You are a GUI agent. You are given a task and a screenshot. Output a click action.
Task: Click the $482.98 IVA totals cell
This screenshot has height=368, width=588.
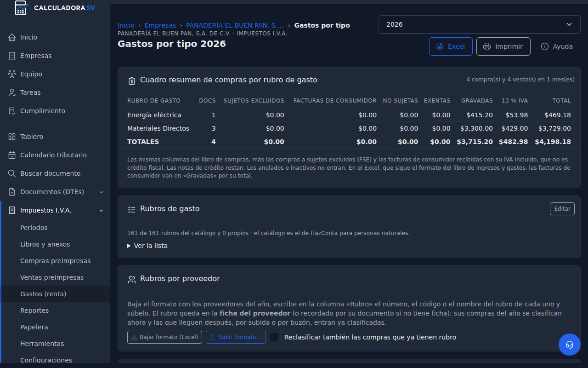point(514,142)
